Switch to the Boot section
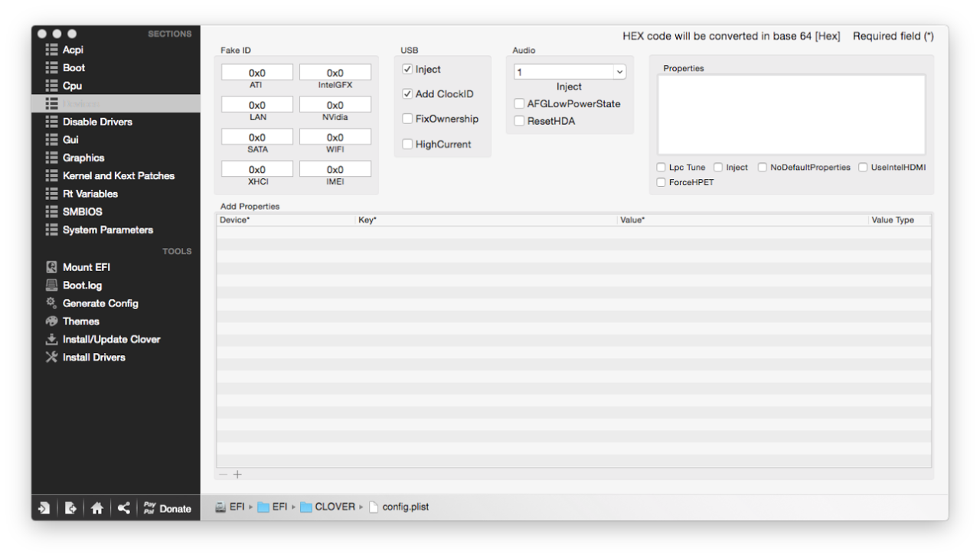980x558 pixels. [116, 67]
